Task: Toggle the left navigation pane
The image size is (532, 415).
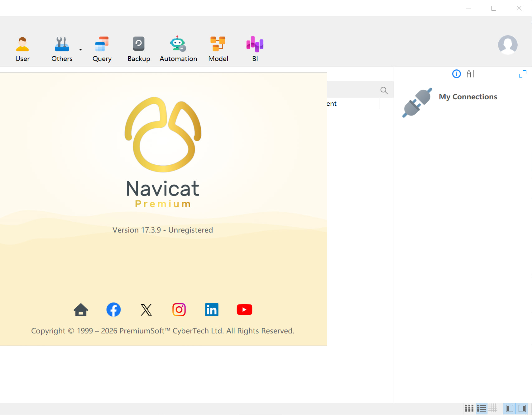Action: (510, 408)
